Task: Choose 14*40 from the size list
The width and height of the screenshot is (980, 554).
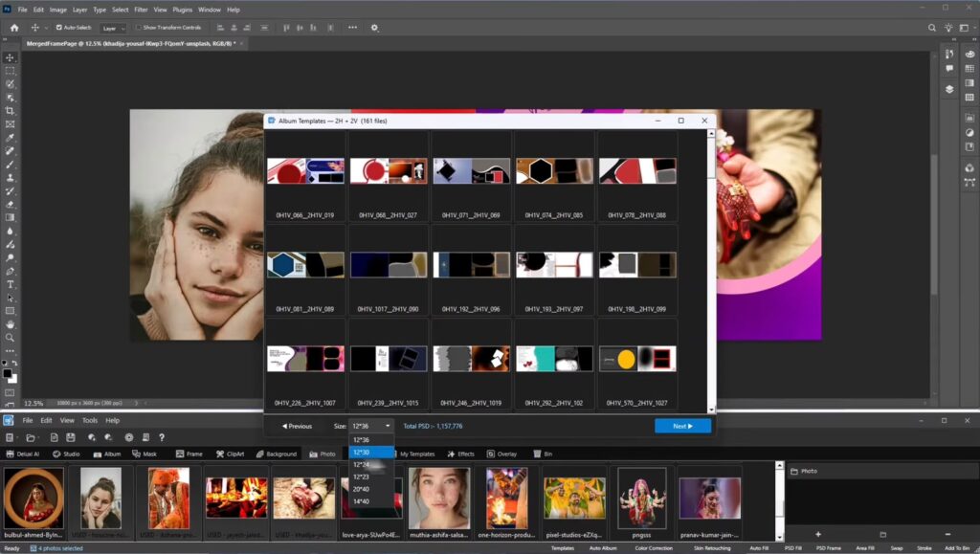Action: point(371,501)
